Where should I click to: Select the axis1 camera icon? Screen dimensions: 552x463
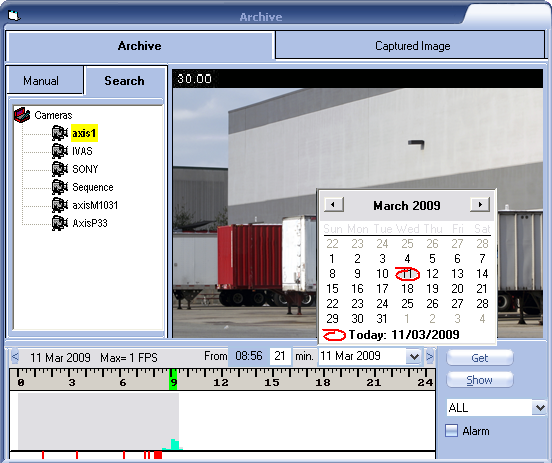pos(60,133)
